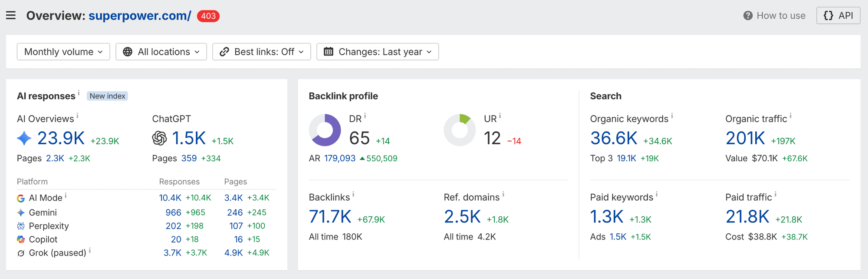Click the 403 status badge
The image size is (868, 279).
point(208,16)
